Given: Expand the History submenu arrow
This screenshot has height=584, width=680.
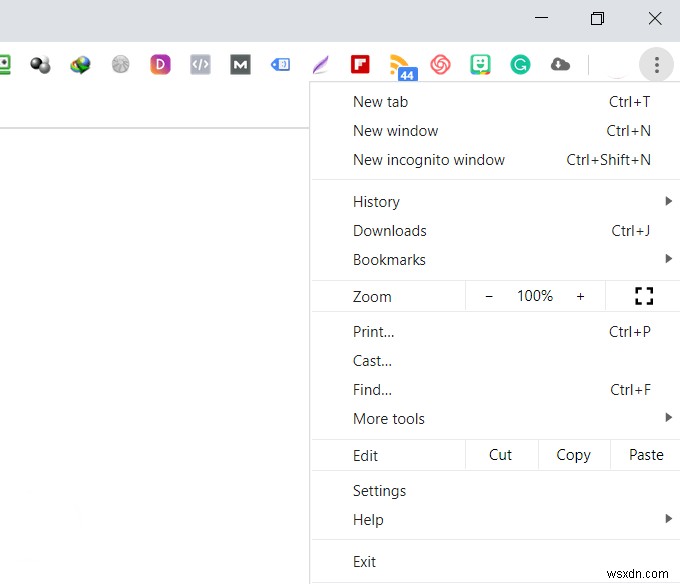Looking at the screenshot, I should (668, 201).
